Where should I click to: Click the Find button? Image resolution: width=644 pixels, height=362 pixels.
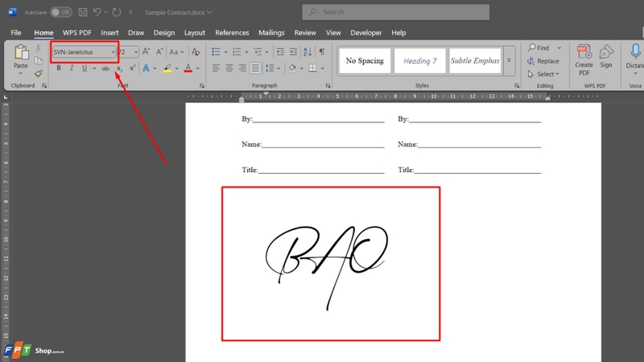(x=539, y=47)
